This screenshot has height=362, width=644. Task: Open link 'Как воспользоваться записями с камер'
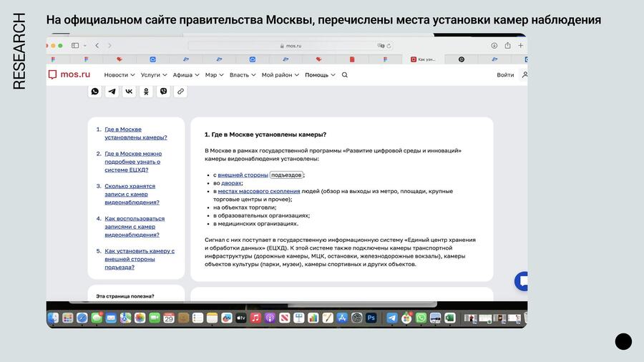pyautogui.click(x=135, y=227)
